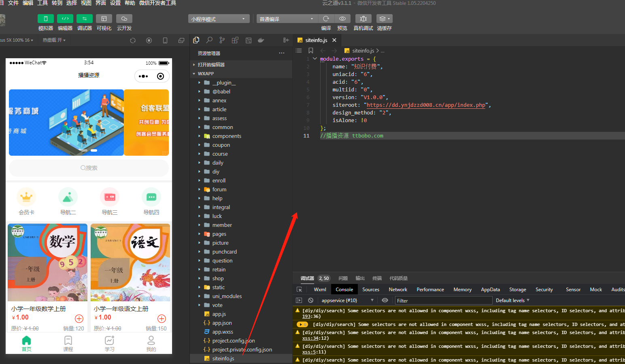Switch to the 输出 output tab
Viewport: 625px width, 364px height.
tap(360, 278)
